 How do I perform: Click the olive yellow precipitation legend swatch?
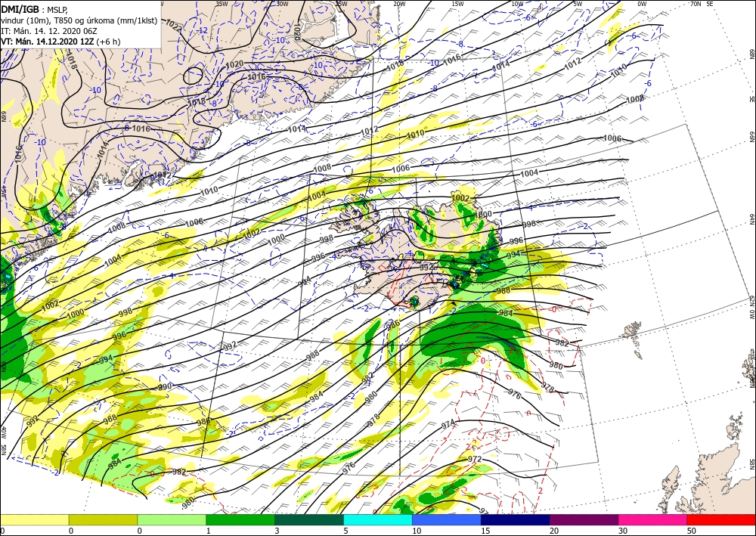coord(103,519)
